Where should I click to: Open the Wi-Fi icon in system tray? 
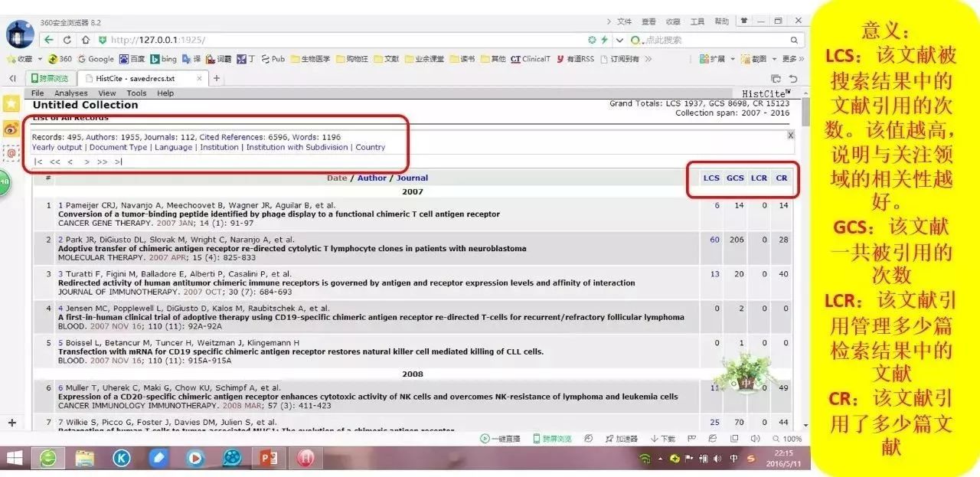645,459
